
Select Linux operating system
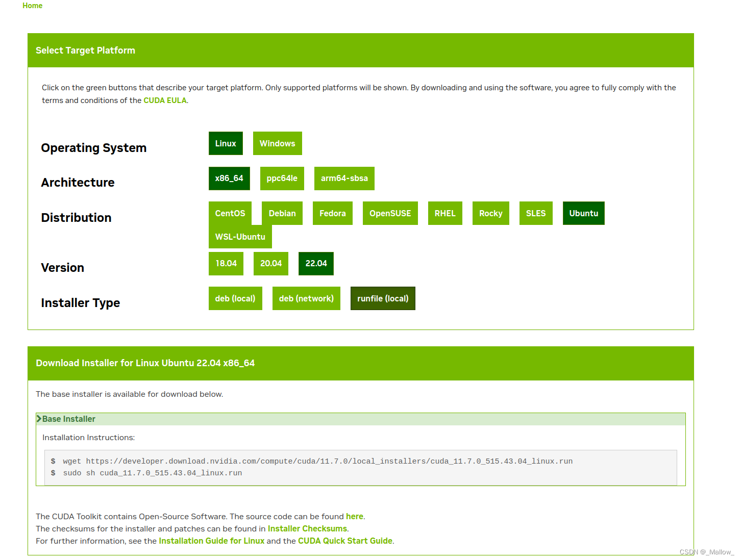point(226,143)
